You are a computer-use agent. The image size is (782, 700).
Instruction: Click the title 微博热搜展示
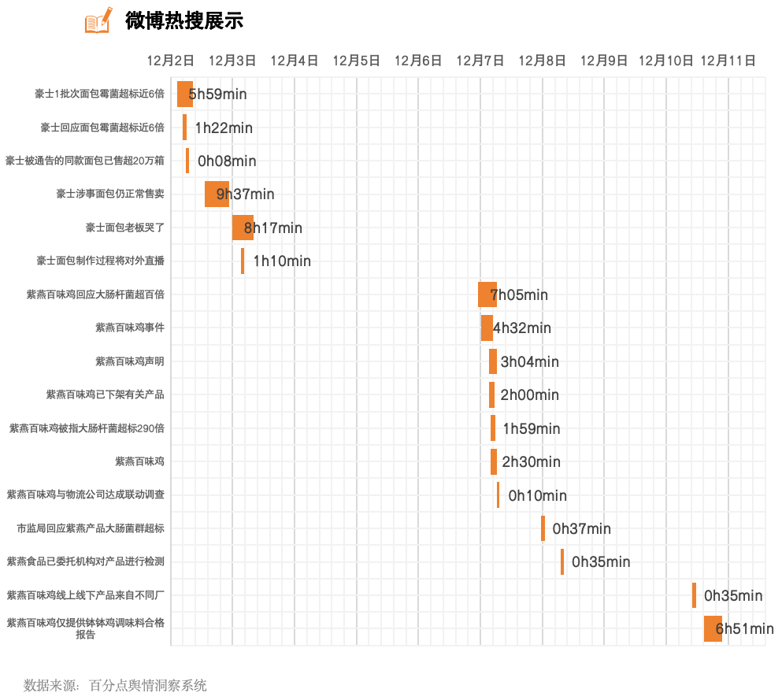[x=184, y=20]
